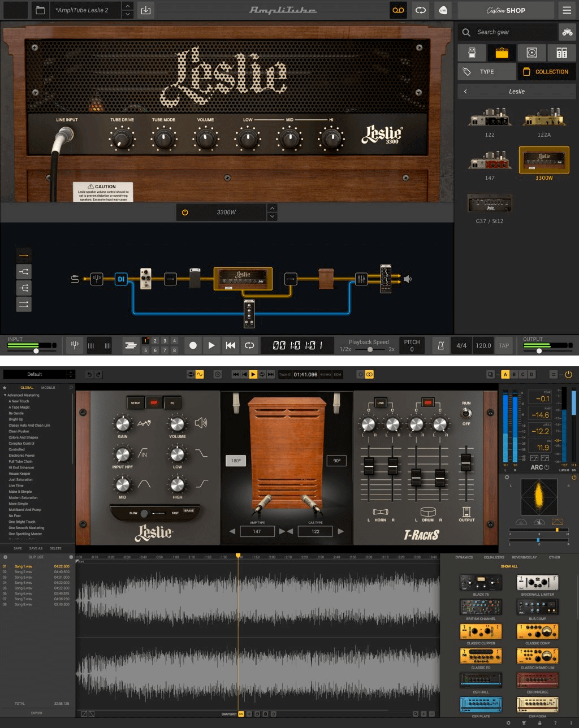Toggle the red drum link button
Viewport: 579px width, 728px height.
428,402
